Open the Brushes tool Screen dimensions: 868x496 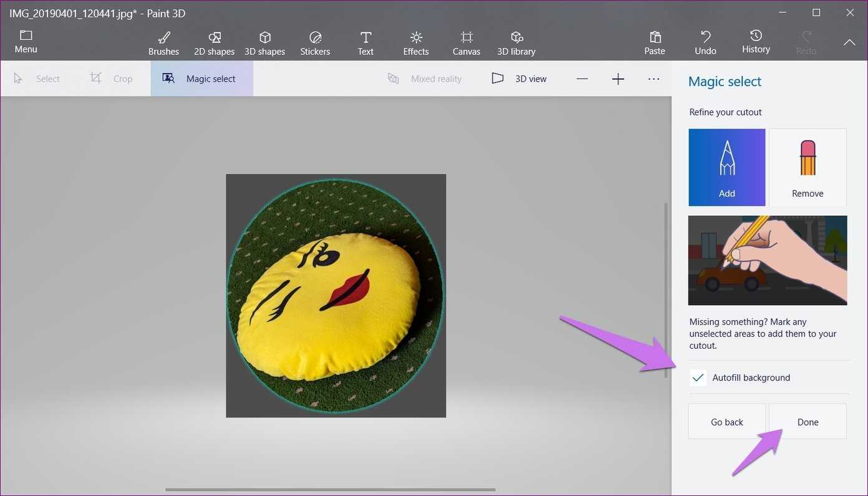163,43
